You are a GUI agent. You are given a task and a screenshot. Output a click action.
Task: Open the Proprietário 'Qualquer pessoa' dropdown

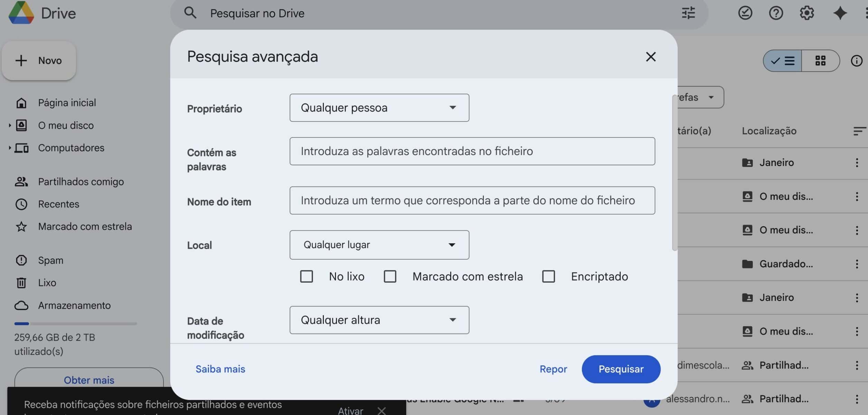click(379, 108)
